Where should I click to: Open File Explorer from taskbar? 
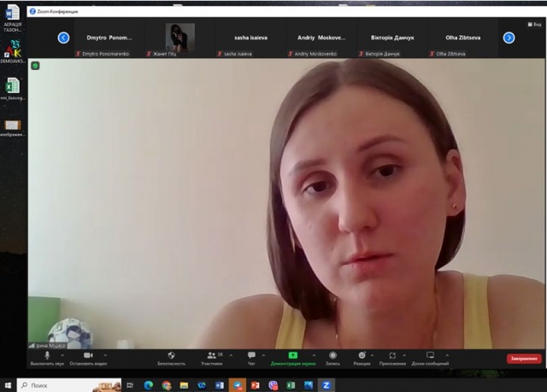pos(184,385)
